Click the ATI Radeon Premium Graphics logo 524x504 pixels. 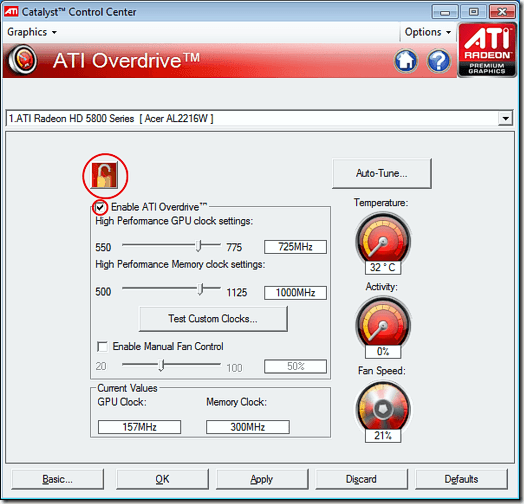tap(487, 50)
